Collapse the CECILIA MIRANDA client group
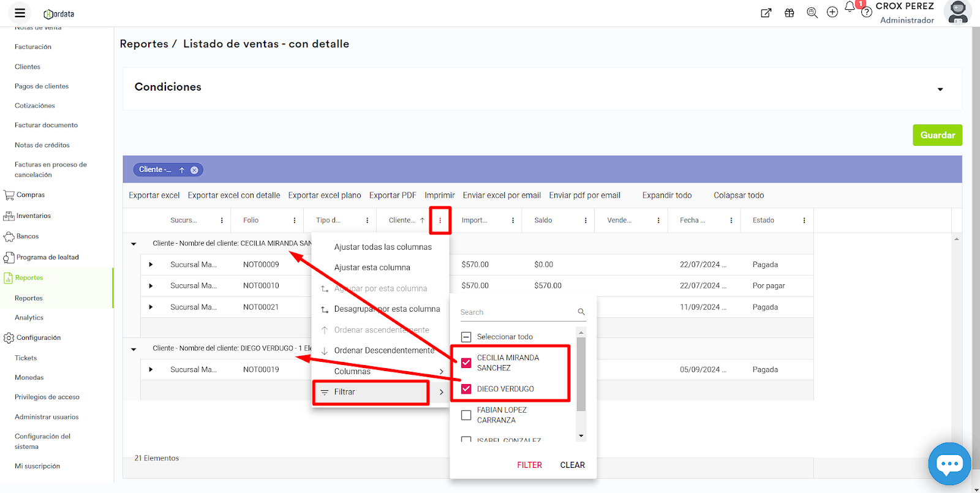Viewport: 980px width, 493px height. point(134,244)
